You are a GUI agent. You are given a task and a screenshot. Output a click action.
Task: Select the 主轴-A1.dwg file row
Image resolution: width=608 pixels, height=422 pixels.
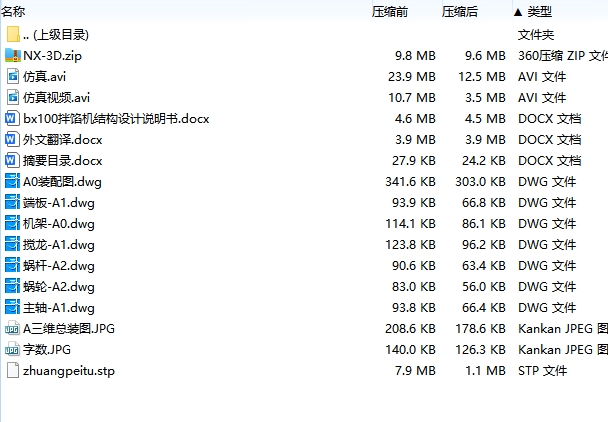(304, 308)
